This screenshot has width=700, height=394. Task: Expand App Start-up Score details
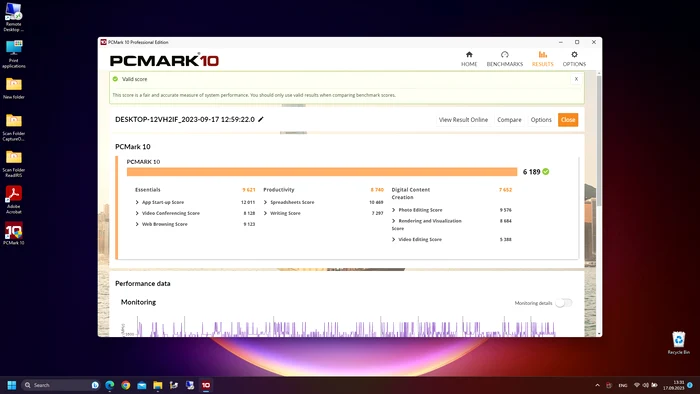coord(137,202)
